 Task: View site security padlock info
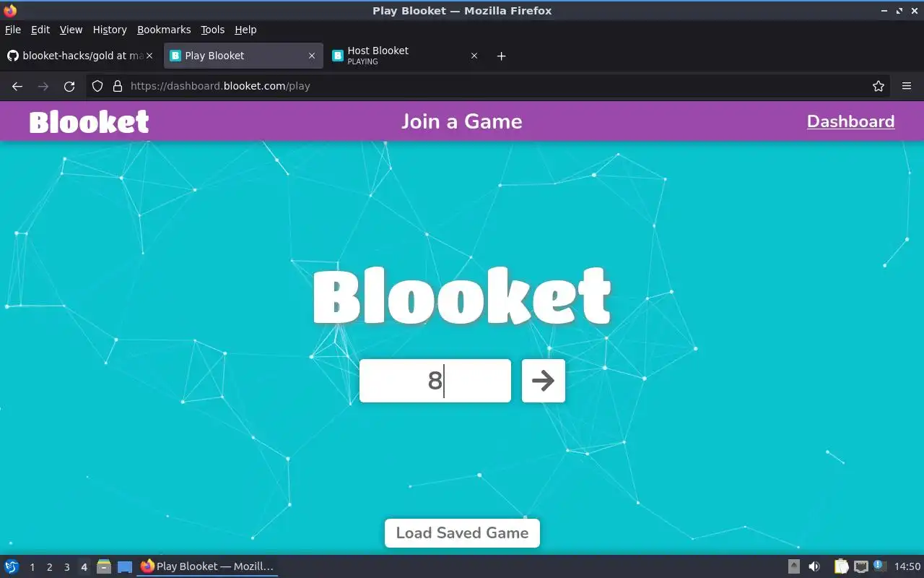[118, 86]
